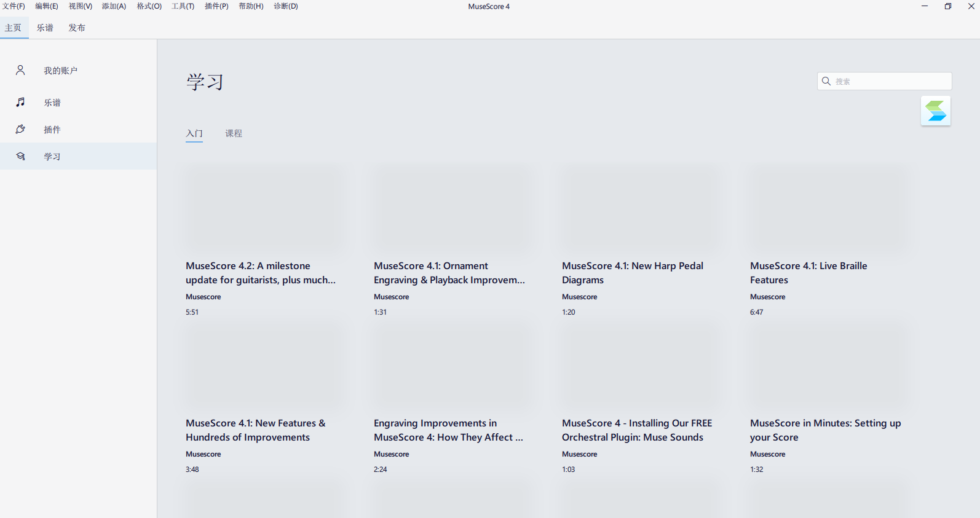Screen dimensions: 980x518
Task: Click the magnifying glass search icon
Action: [x=826, y=81]
